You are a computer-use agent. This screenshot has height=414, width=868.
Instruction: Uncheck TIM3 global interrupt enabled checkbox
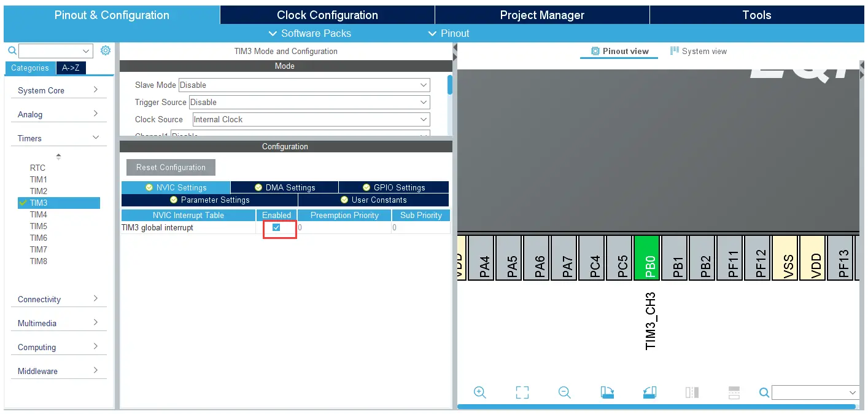276,227
